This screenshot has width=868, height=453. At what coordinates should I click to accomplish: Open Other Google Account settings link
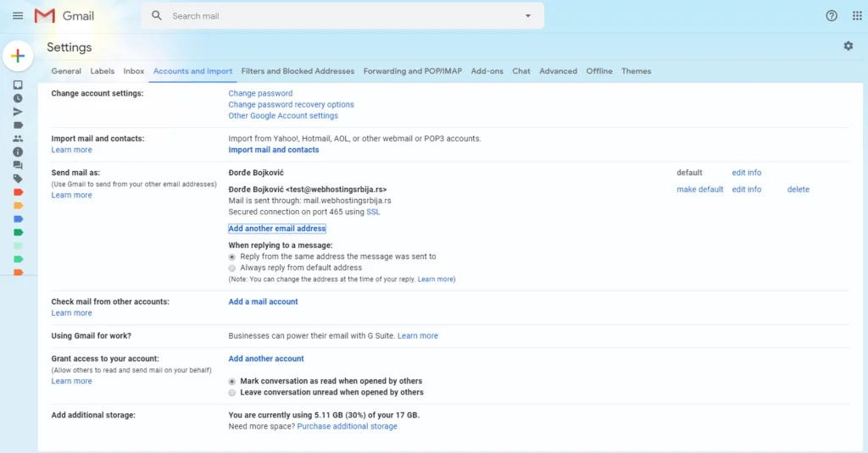(x=283, y=116)
